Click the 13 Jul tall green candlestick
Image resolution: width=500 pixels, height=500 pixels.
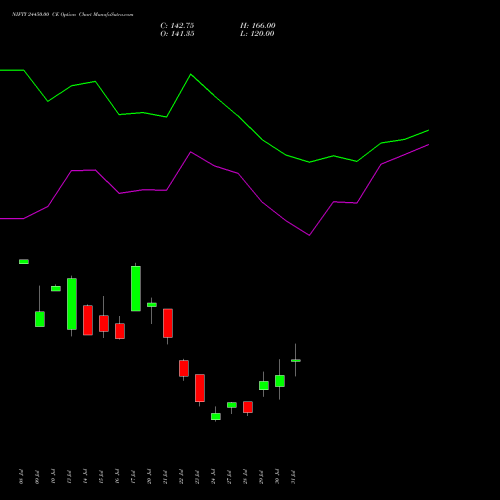click(72, 304)
